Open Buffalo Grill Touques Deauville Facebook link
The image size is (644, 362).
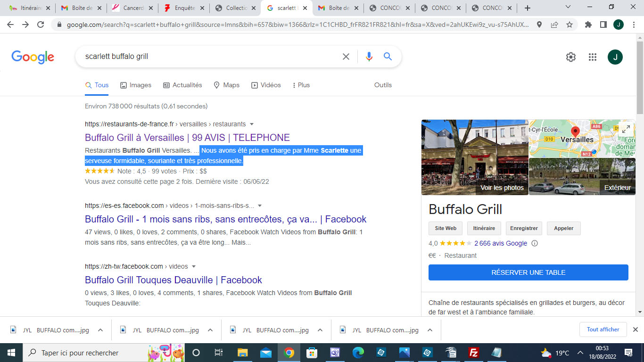pos(173,280)
